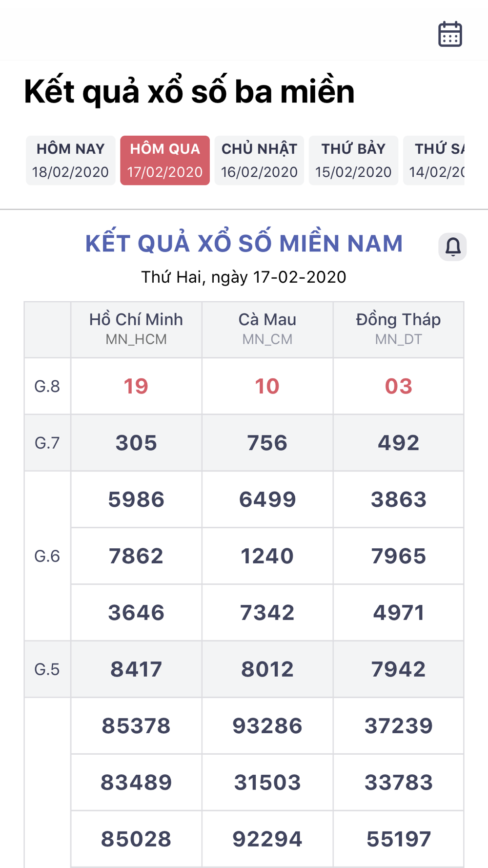Select G.8 result 03 for Đồng Tháp
Image resolution: width=488 pixels, height=868 pixels.
pos(399,386)
